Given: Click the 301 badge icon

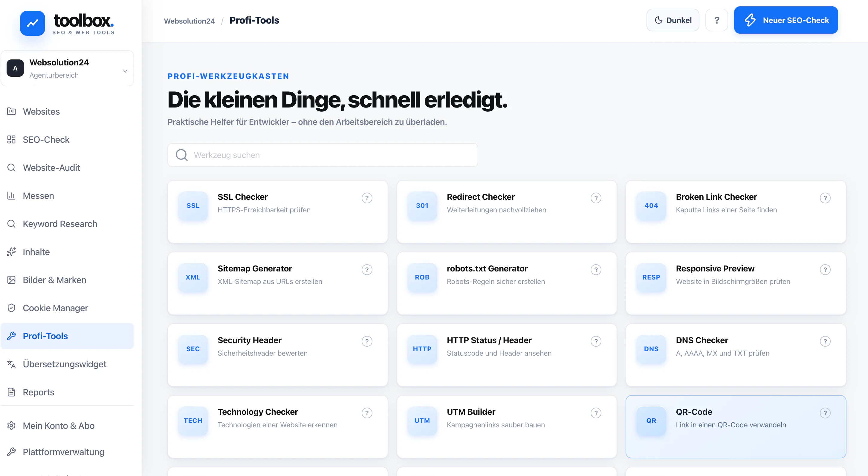Looking at the screenshot, I should tap(422, 206).
